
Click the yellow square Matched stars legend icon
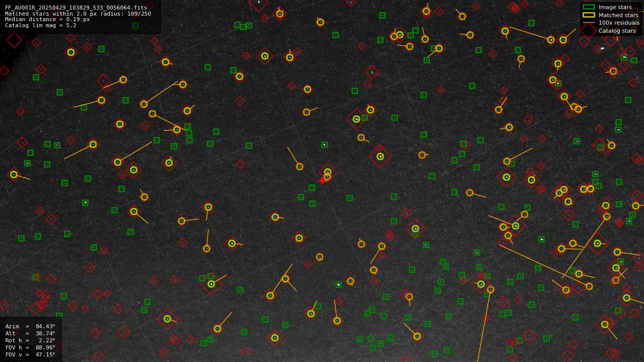coord(589,15)
